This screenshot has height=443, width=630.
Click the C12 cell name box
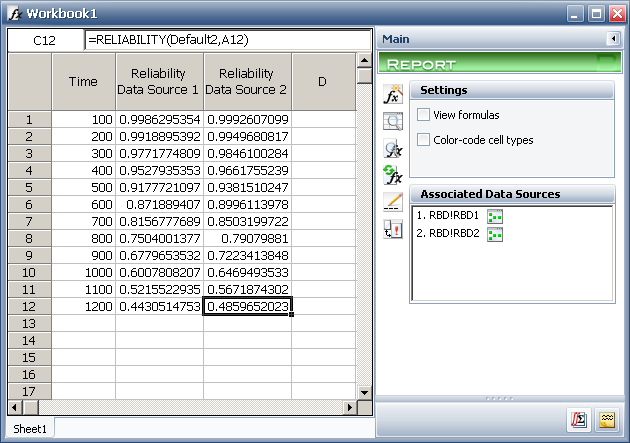click(45, 40)
